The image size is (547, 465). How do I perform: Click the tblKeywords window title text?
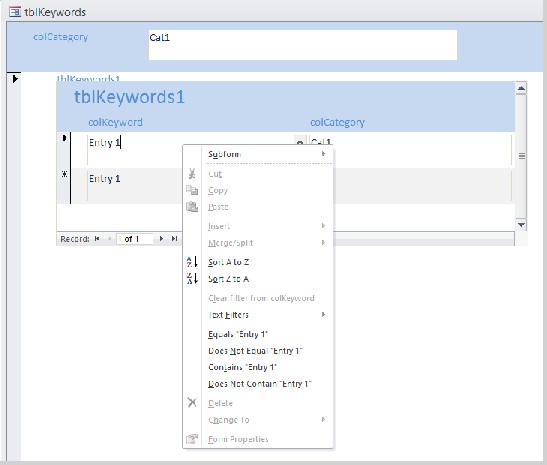point(55,12)
